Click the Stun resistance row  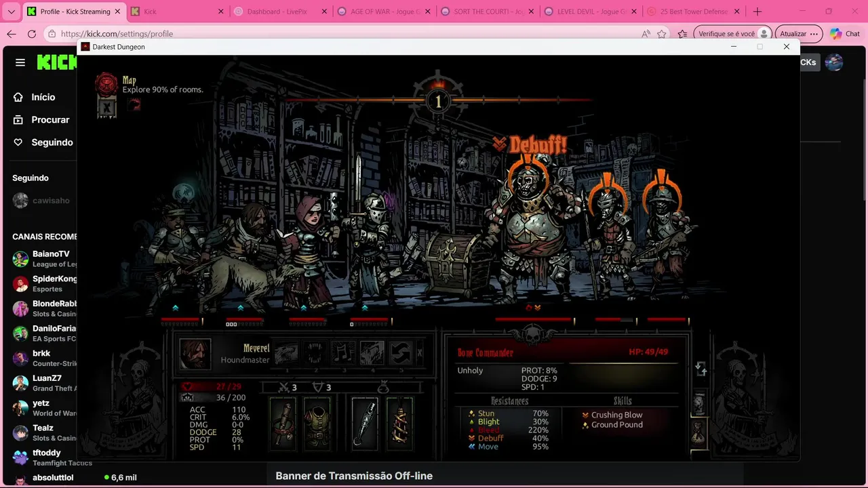(509, 413)
